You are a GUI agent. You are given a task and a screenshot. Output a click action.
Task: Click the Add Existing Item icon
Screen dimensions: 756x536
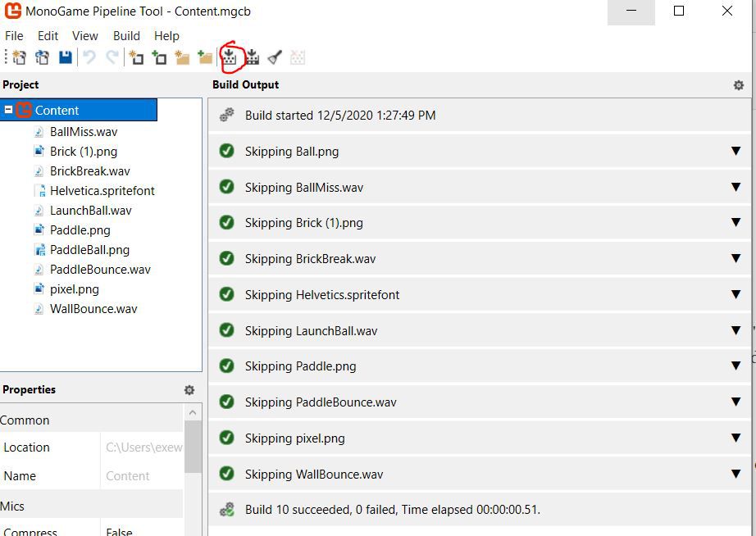(x=159, y=57)
